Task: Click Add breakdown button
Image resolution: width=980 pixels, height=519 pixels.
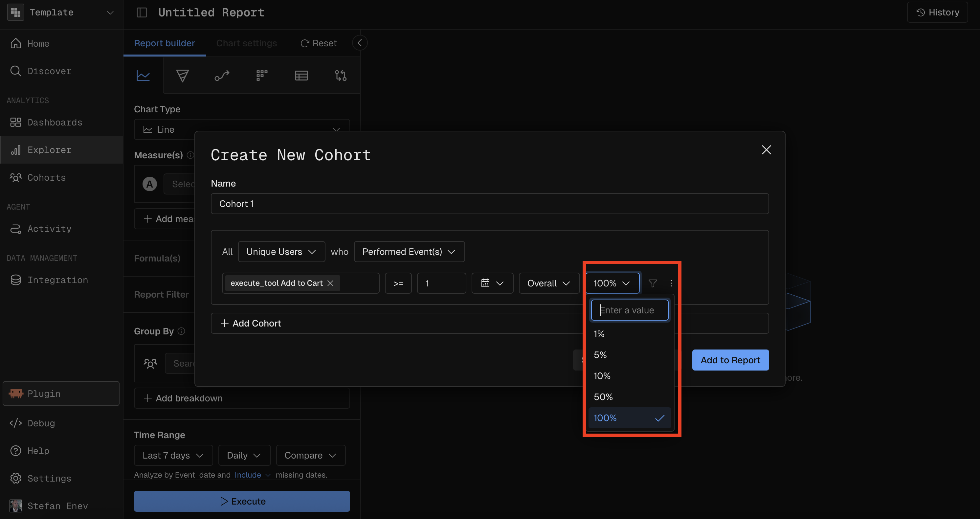Action: tap(242, 398)
